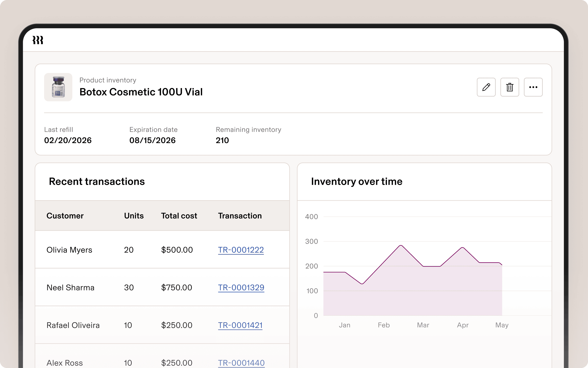Click the Feb label on chart axis

384,325
